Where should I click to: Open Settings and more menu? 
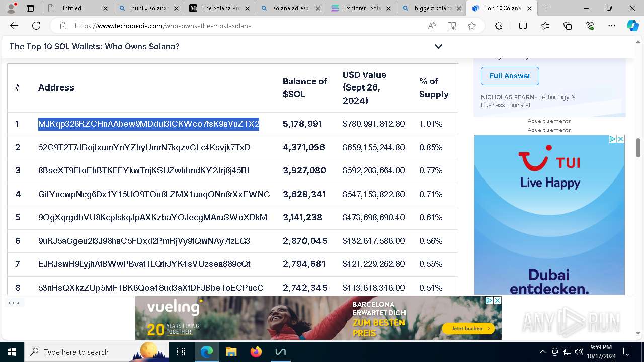[612, 26]
